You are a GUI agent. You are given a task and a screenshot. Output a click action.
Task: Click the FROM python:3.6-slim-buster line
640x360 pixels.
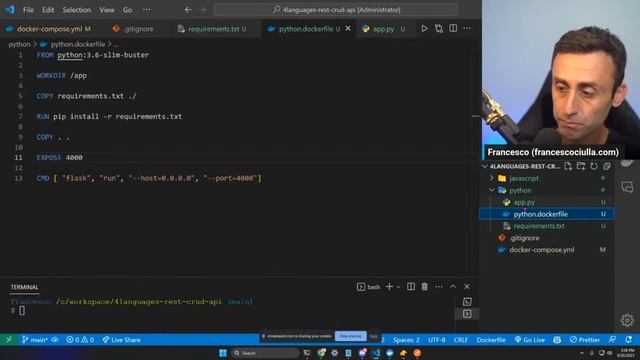(x=93, y=55)
